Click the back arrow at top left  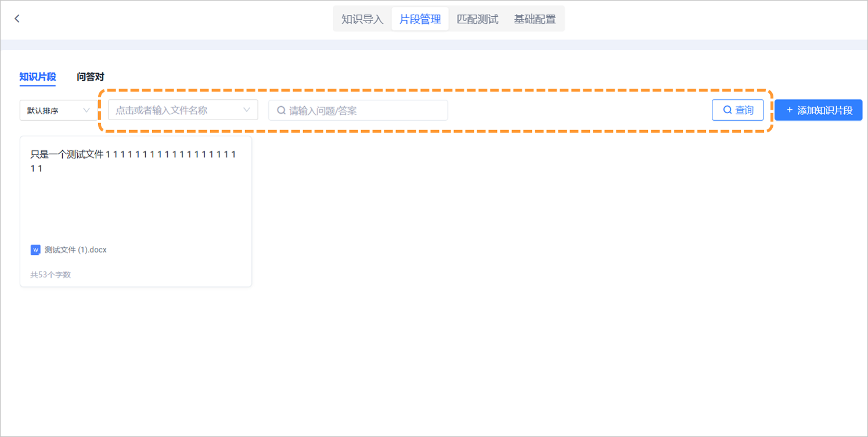tap(16, 18)
